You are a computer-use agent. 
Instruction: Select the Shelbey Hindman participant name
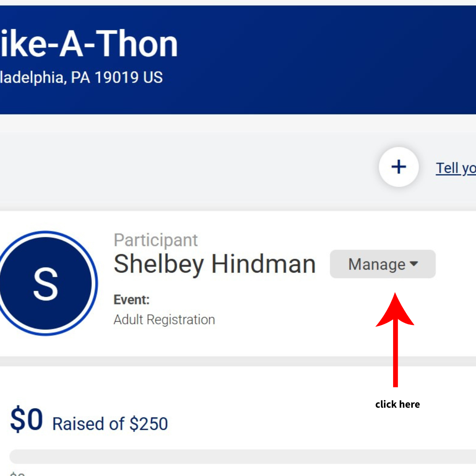tap(215, 264)
